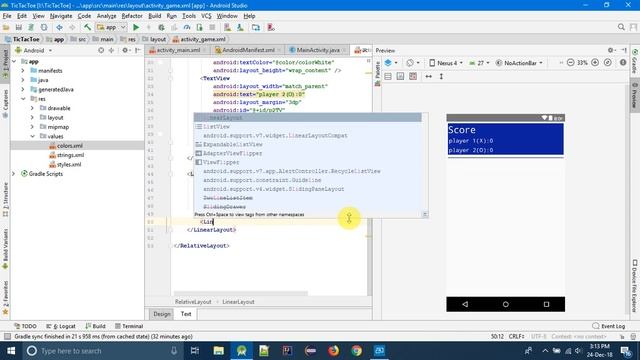Image resolution: width=640 pixels, height=360 pixels.
Task: Open Firefox from the Windows taskbar
Action: 333,351
